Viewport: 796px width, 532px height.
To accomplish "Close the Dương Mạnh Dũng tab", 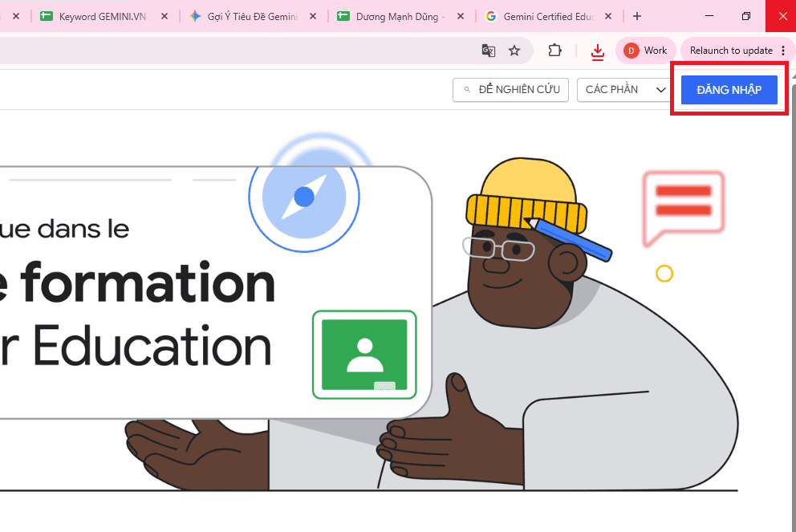I will 461,16.
